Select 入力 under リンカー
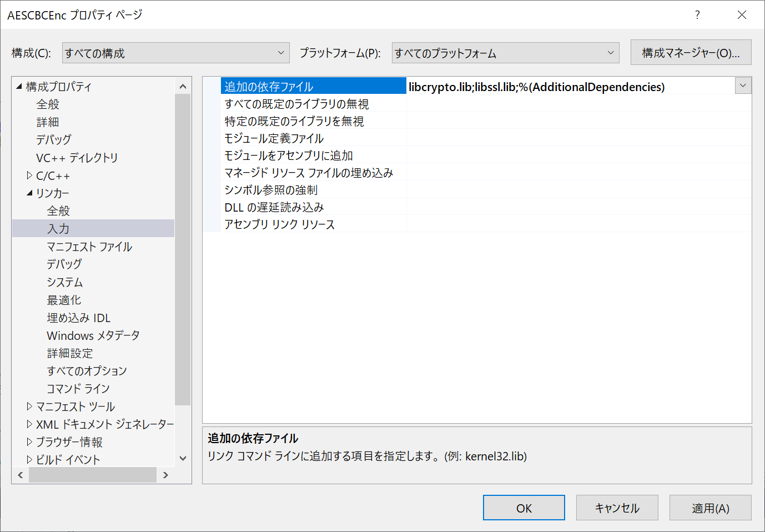Viewport: 765px width, 532px height. point(58,228)
